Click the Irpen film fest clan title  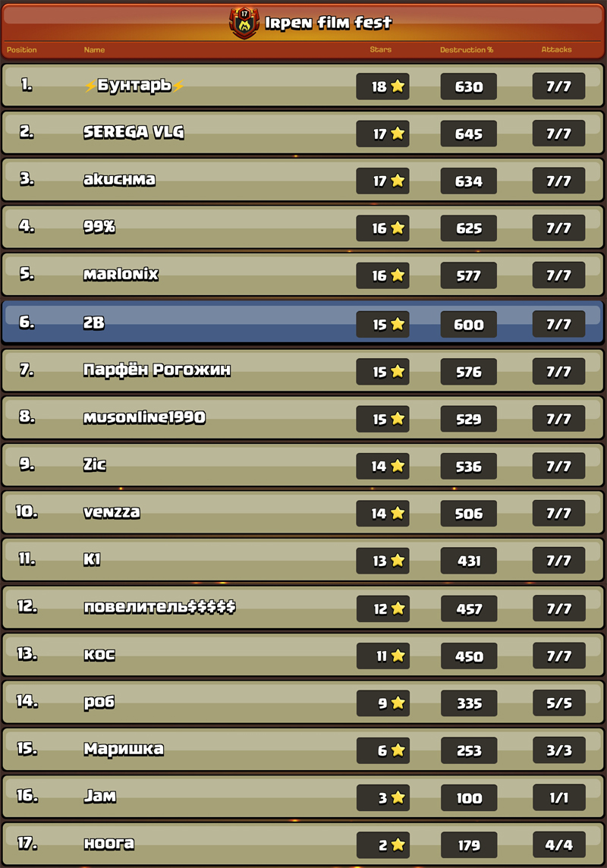(x=328, y=23)
